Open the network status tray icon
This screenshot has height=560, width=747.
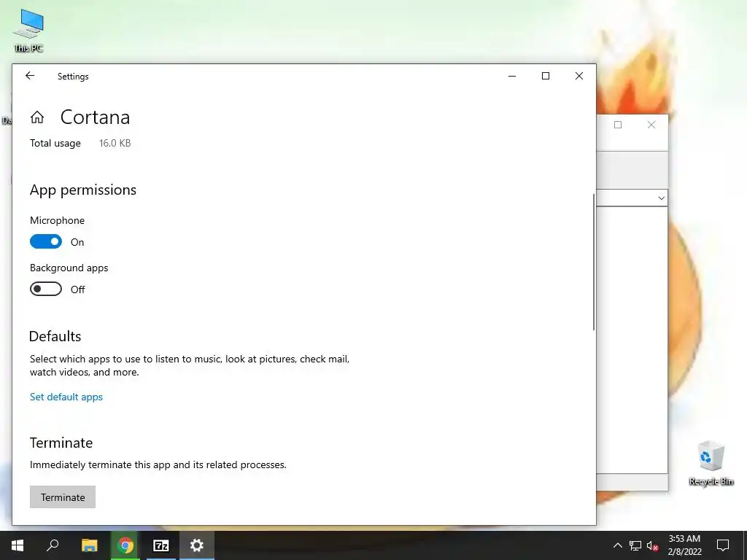[635, 545]
